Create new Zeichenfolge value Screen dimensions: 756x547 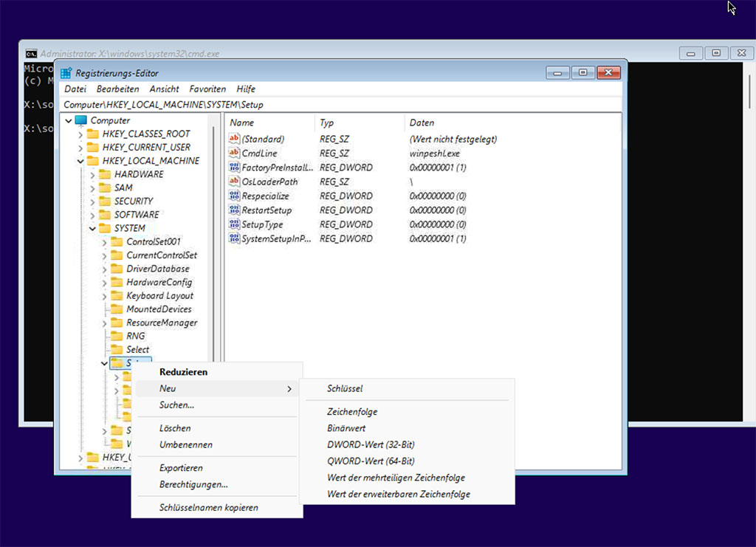click(x=407, y=412)
